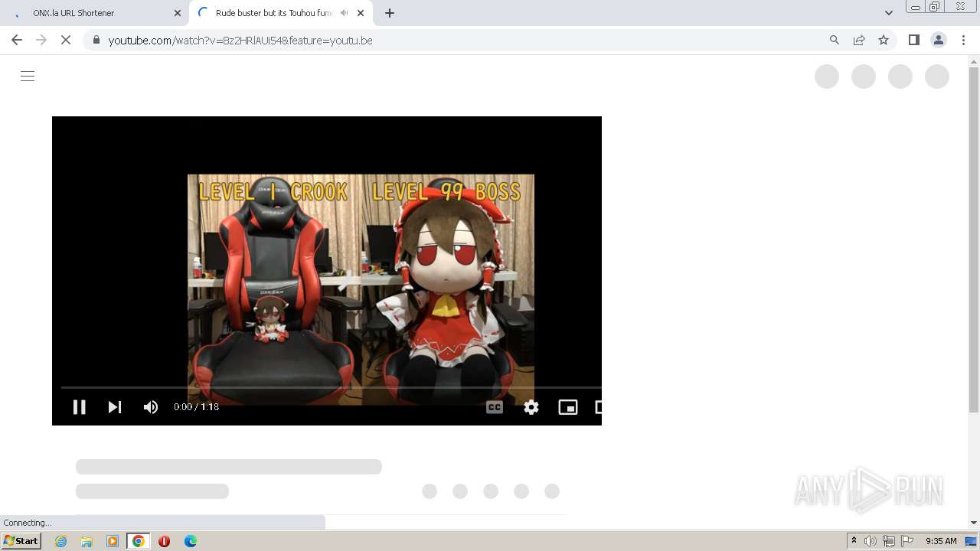The image size is (980, 551).
Task: Open network status in system tray
Action: coord(888,541)
